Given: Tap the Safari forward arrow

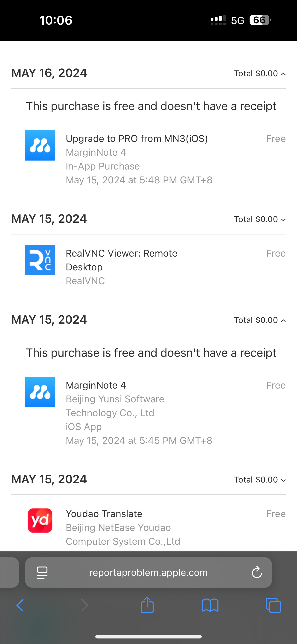Looking at the screenshot, I should tap(84, 605).
